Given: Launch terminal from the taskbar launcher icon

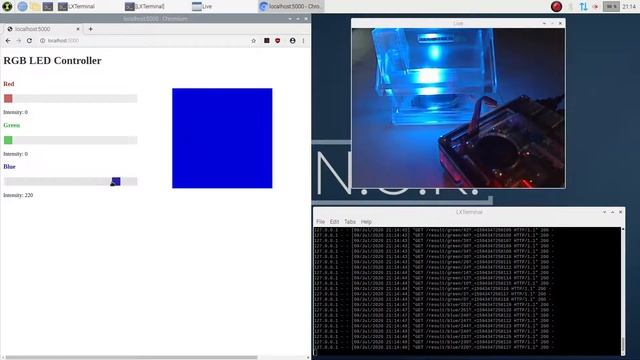Looking at the screenshot, I should (x=48, y=6).
